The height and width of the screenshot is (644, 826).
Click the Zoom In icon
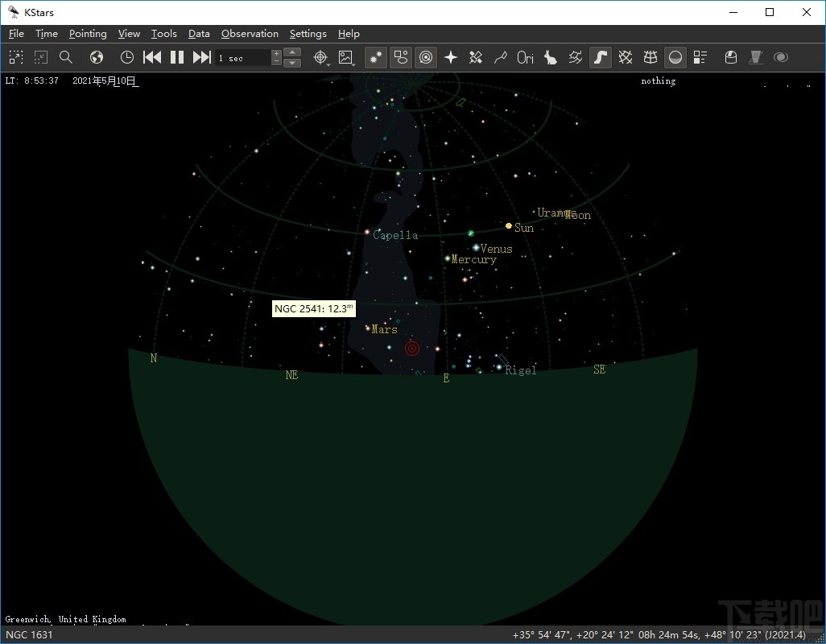tap(16, 57)
